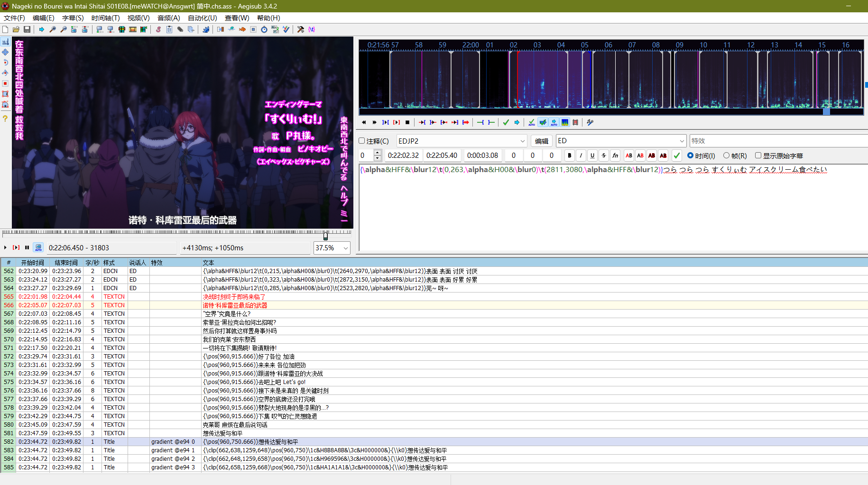Screen dimensions: 868x485
Task: Click the video seek bar slider
Action: click(x=325, y=236)
